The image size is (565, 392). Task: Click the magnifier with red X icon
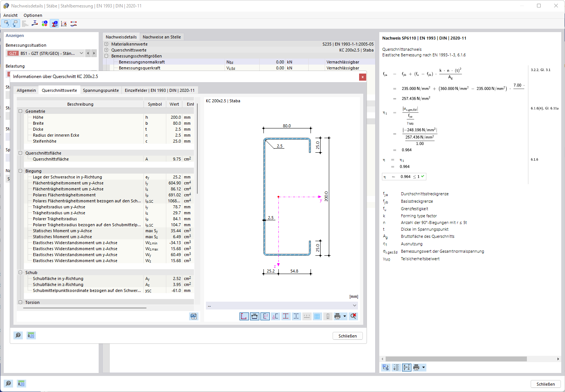353,316
